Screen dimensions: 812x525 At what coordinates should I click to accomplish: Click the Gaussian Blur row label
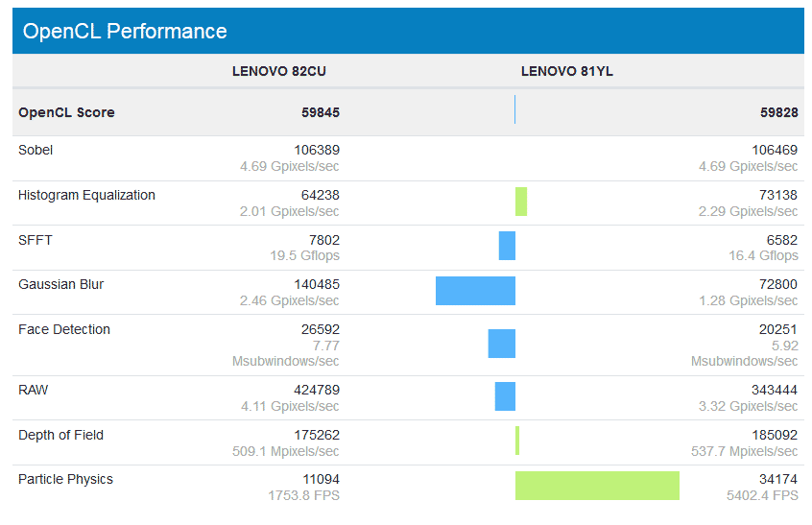tap(61, 285)
